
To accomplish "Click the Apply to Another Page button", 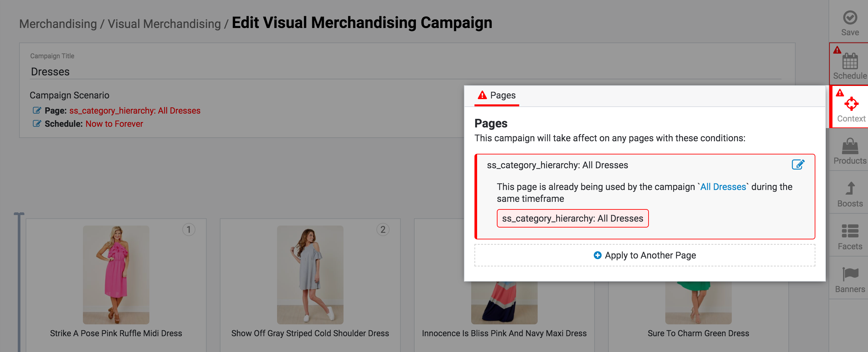I will (x=644, y=255).
